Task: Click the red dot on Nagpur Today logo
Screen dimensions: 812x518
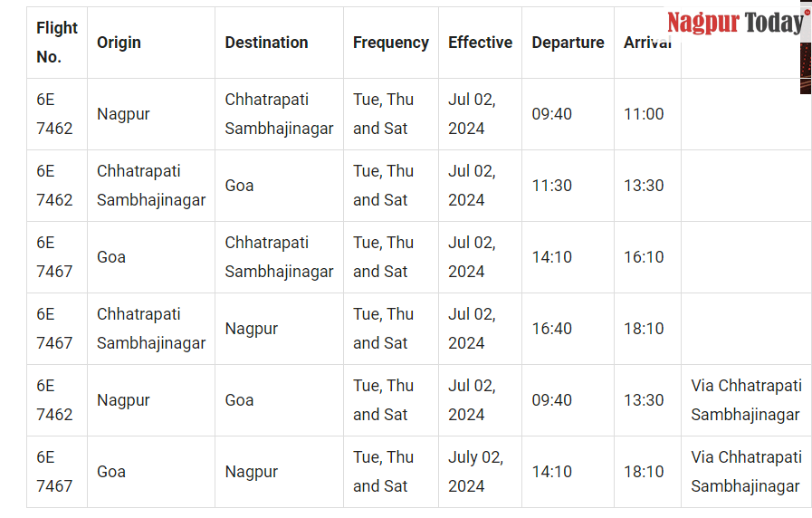Action: 807,12
